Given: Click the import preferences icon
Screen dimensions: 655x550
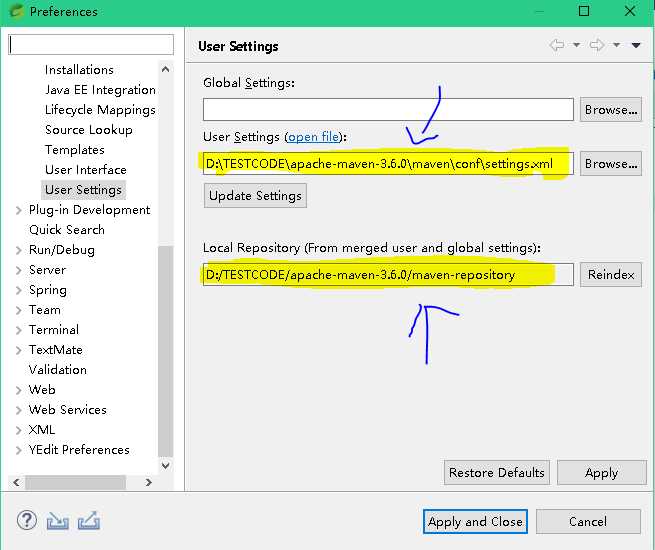Looking at the screenshot, I should click(x=58, y=521).
